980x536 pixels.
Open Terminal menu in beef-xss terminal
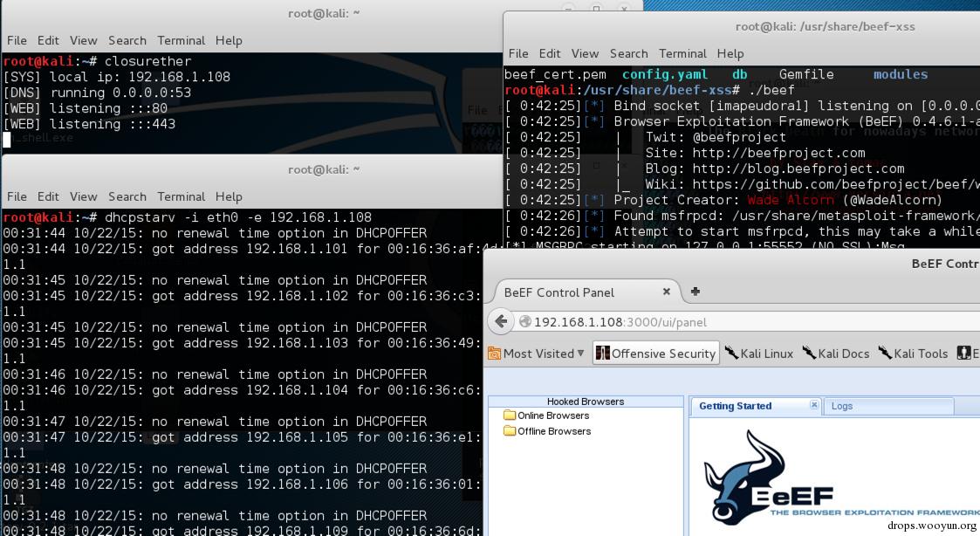(682, 54)
